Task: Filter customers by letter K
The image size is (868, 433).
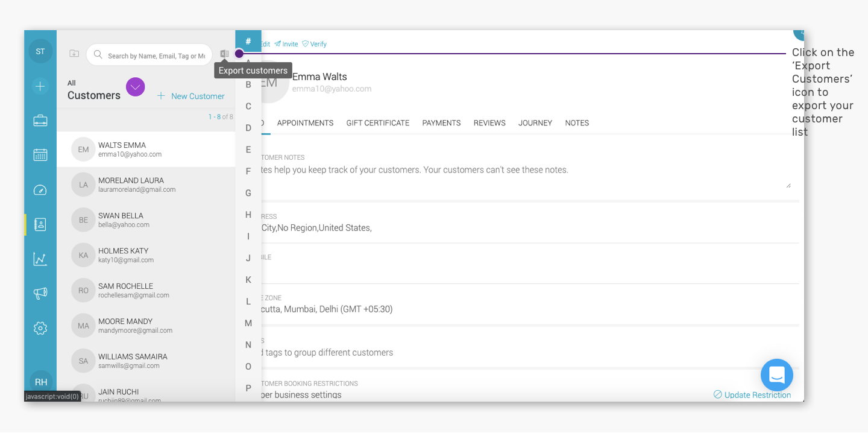Action: click(x=248, y=280)
